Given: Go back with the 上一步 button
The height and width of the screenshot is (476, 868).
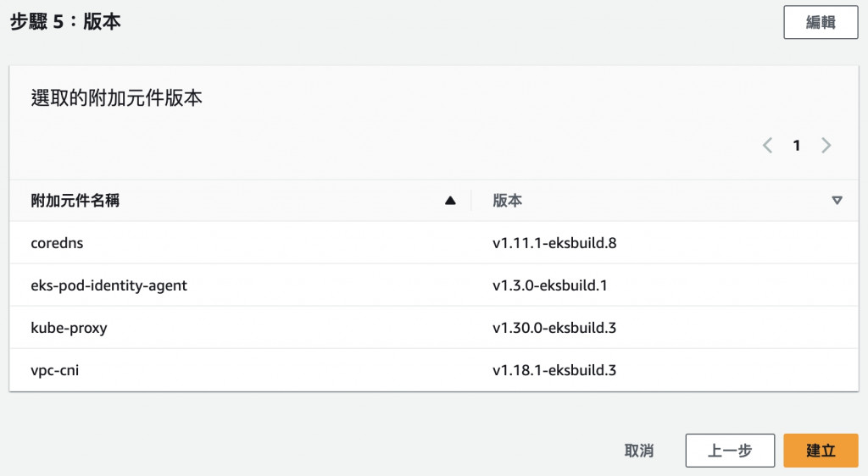Looking at the screenshot, I should (729, 451).
